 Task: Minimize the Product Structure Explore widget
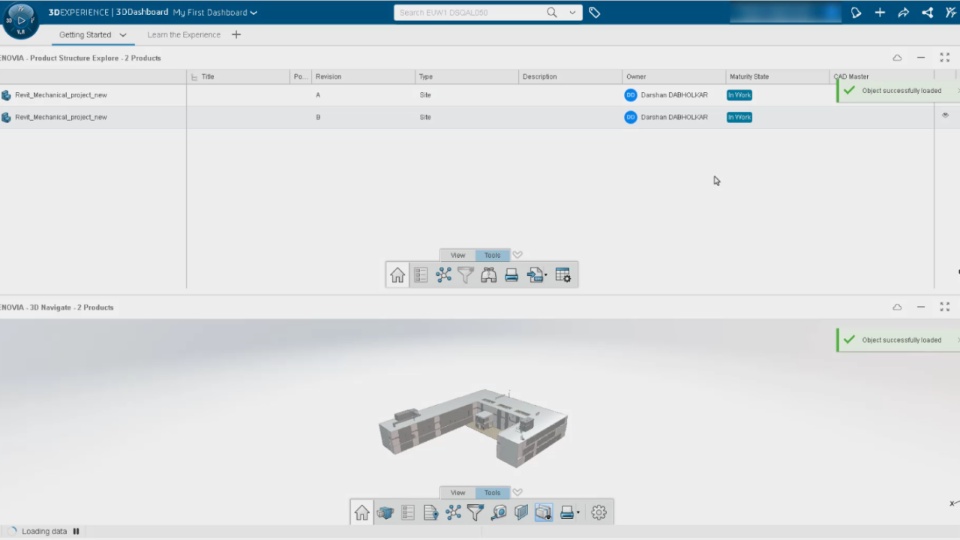point(921,58)
